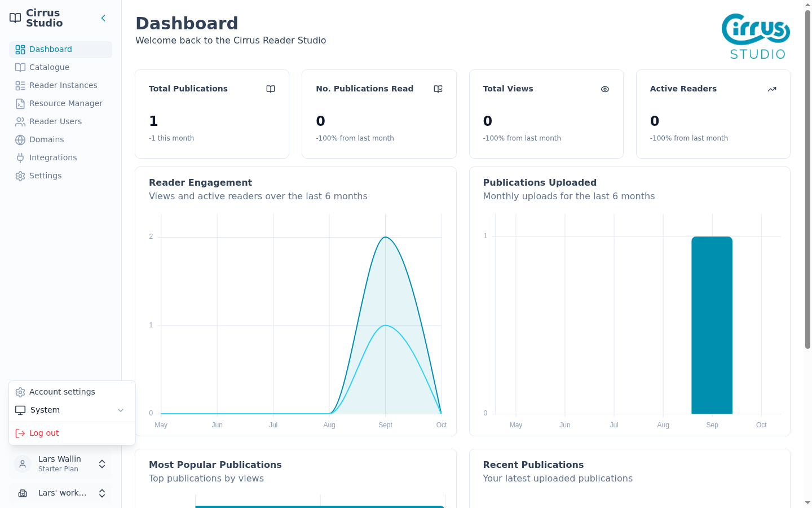Click the Cirrus Studio logo

pos(756,37)
